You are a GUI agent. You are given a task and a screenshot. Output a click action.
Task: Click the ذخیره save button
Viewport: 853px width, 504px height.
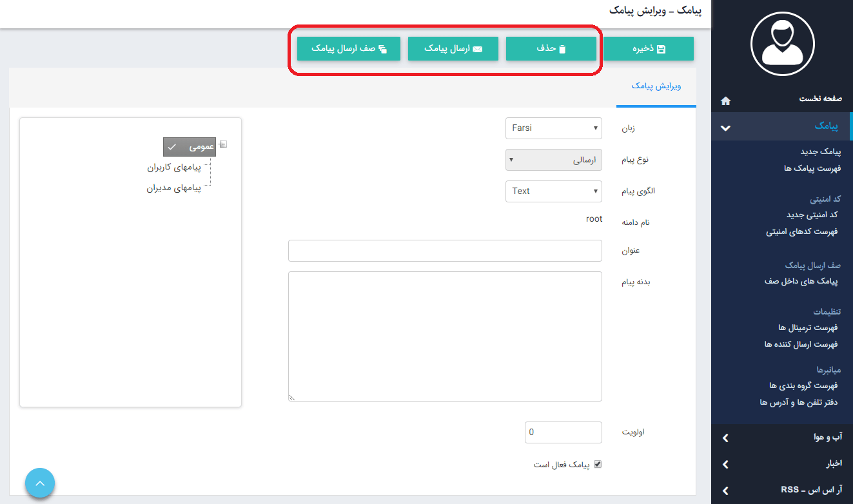(x=649, y=49)
